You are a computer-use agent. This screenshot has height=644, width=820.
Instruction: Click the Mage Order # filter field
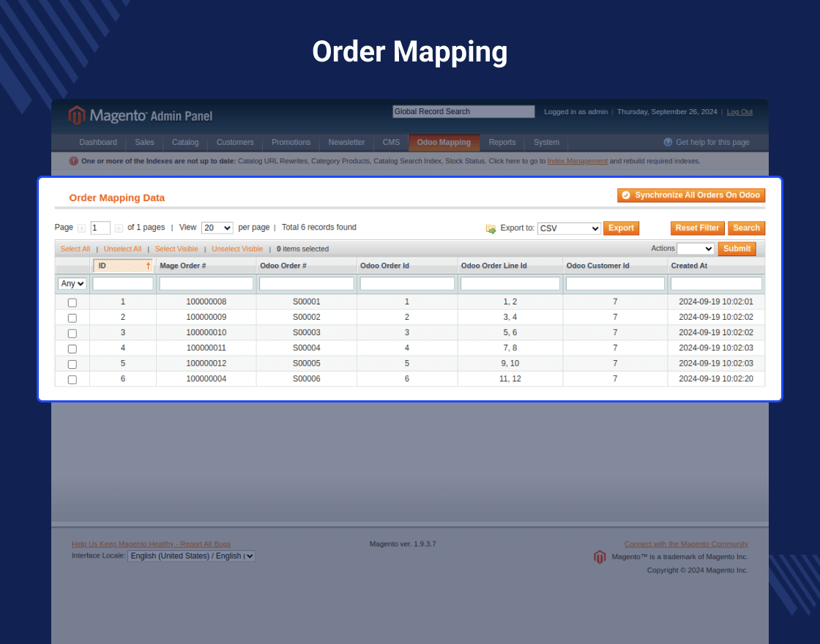(206, 283)
